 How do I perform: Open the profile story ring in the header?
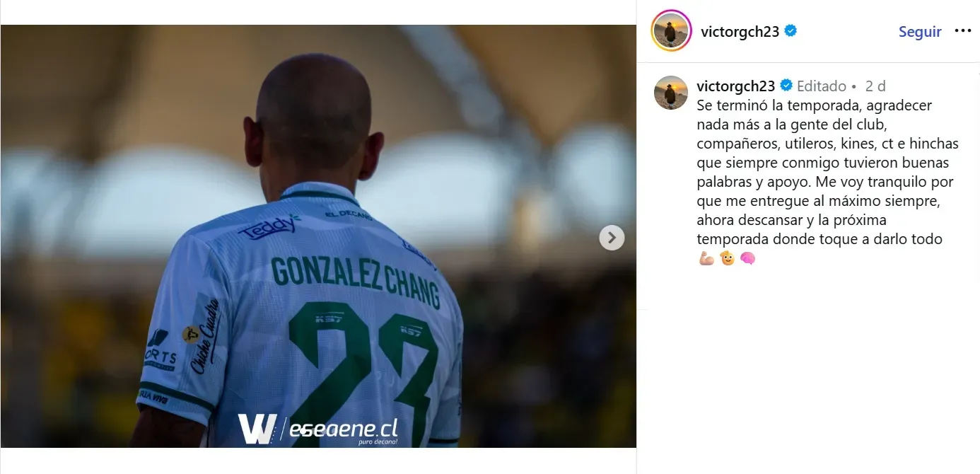671,30
